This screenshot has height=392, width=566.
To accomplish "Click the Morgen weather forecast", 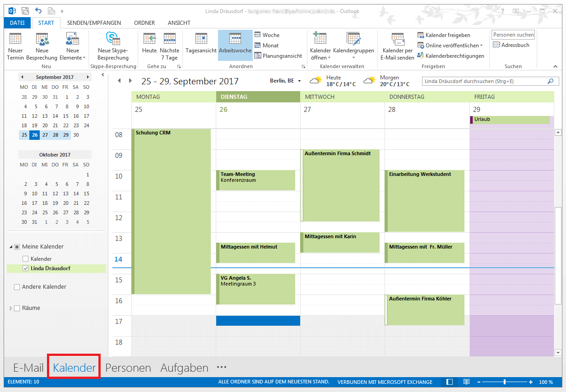I will click(386, 81).
